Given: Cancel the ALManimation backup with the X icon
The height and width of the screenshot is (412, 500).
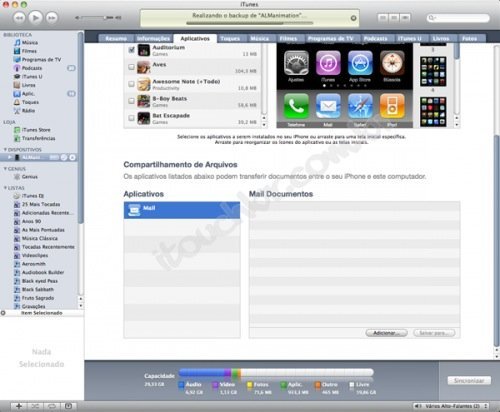Looking at the screenshot, I should tap(353, 18).
